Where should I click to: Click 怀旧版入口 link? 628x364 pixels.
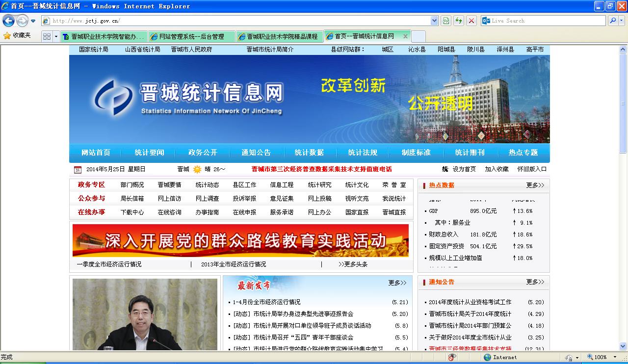532,169
